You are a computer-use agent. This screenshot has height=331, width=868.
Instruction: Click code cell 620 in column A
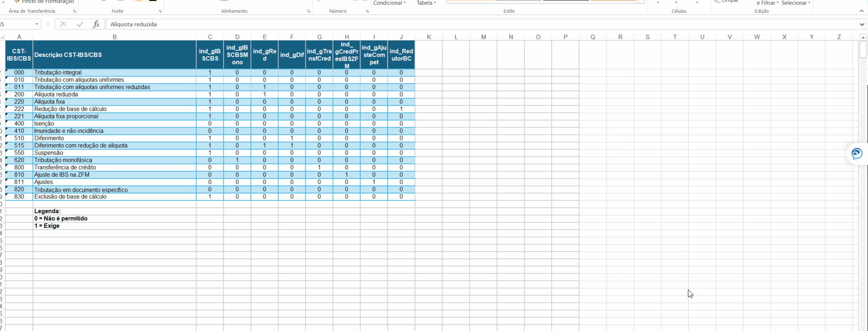click(19, 160)
